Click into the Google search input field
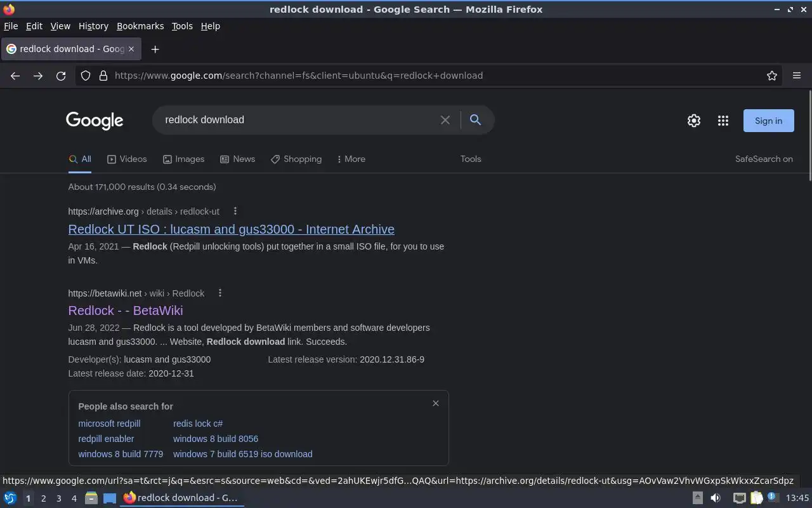Viewport: 812px width, 508px height. point(298,120)
